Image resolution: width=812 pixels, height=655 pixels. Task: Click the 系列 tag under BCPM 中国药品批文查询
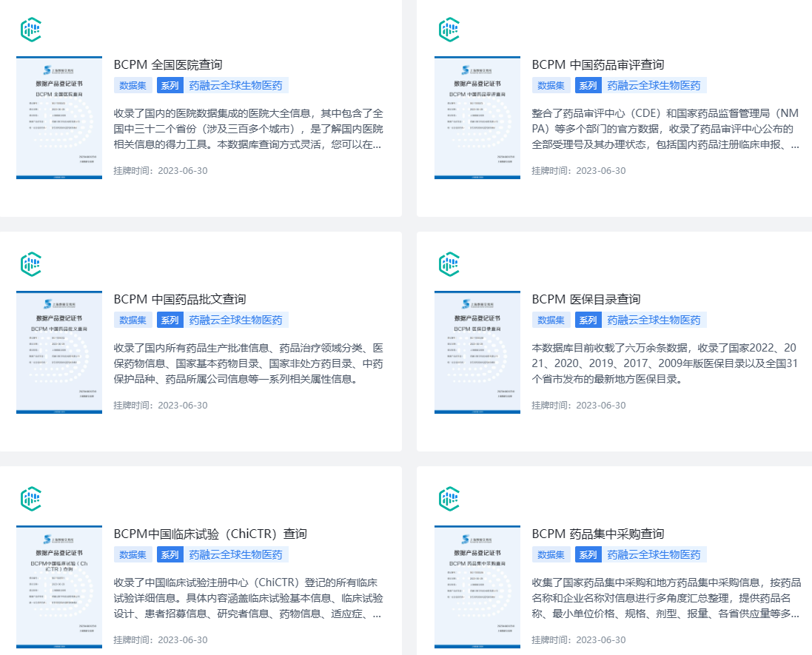(170, 320)
